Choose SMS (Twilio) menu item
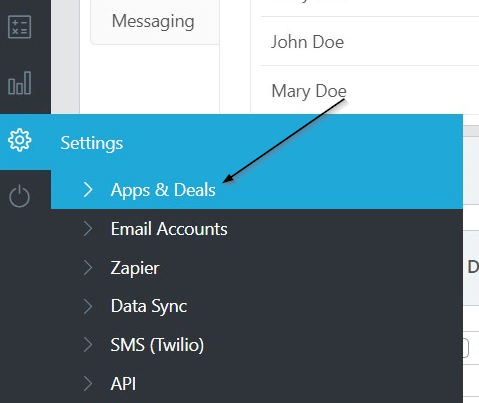Viewport: 479px width, 403px height. click(x=157, y=345)
